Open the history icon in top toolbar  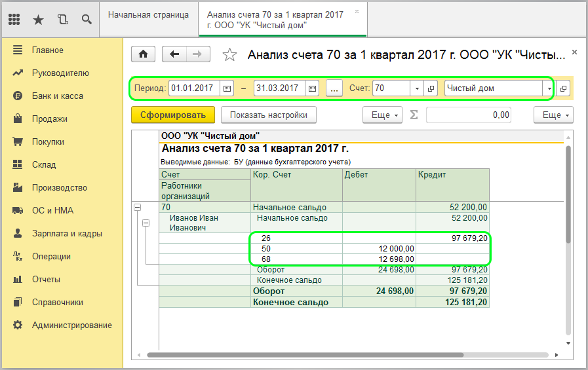point(63,20)
